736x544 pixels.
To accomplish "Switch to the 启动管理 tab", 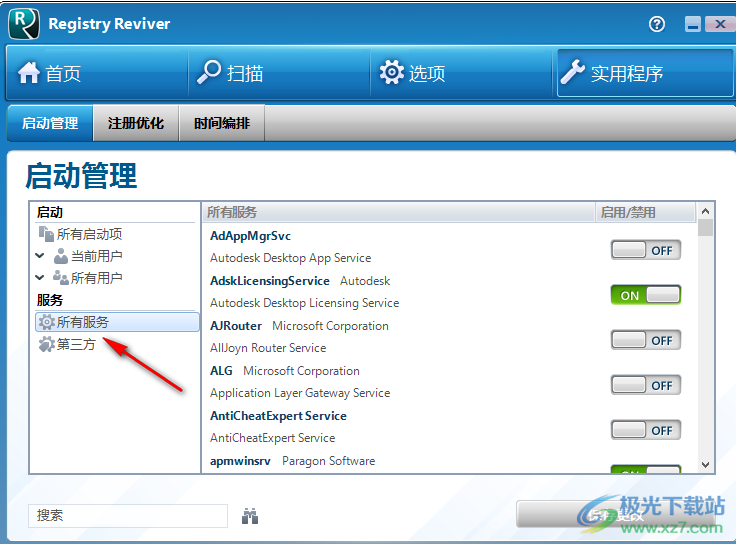I will click(x=50, y=123).
